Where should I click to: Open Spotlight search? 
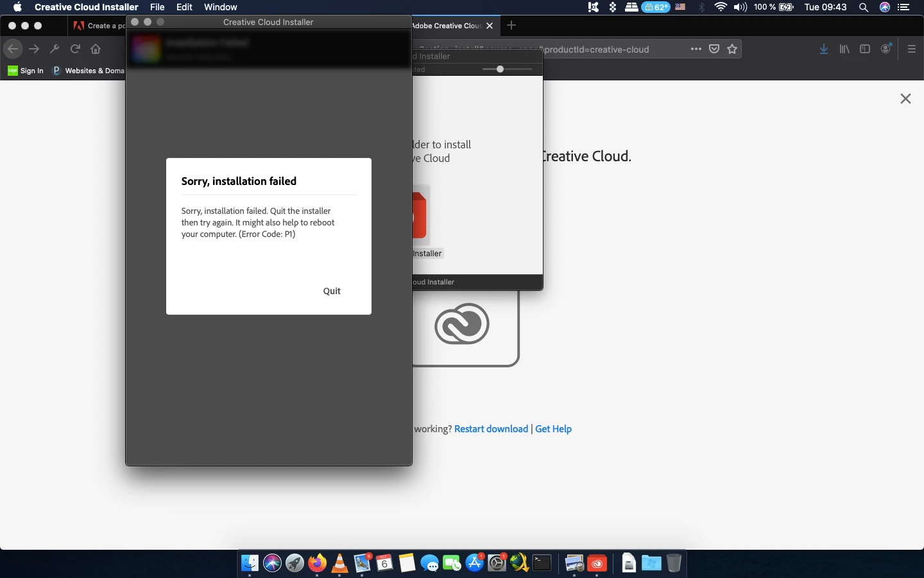[x=864, y=7]
